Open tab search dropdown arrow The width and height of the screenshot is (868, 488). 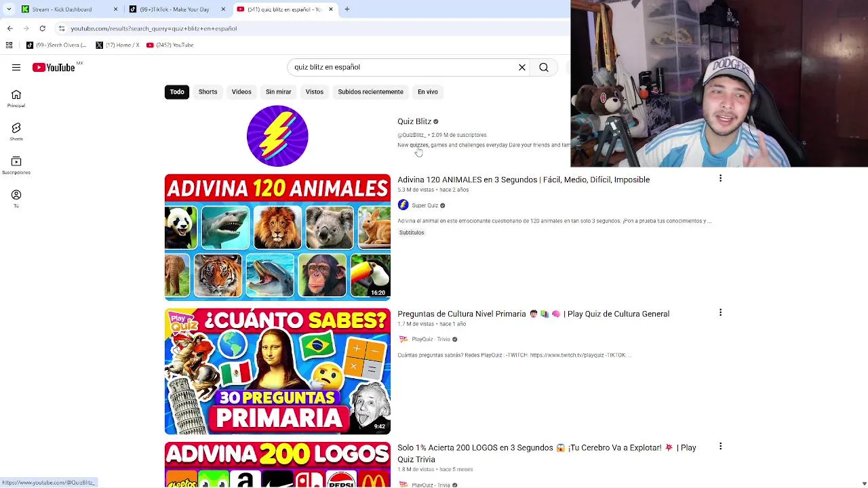(9, 9)
